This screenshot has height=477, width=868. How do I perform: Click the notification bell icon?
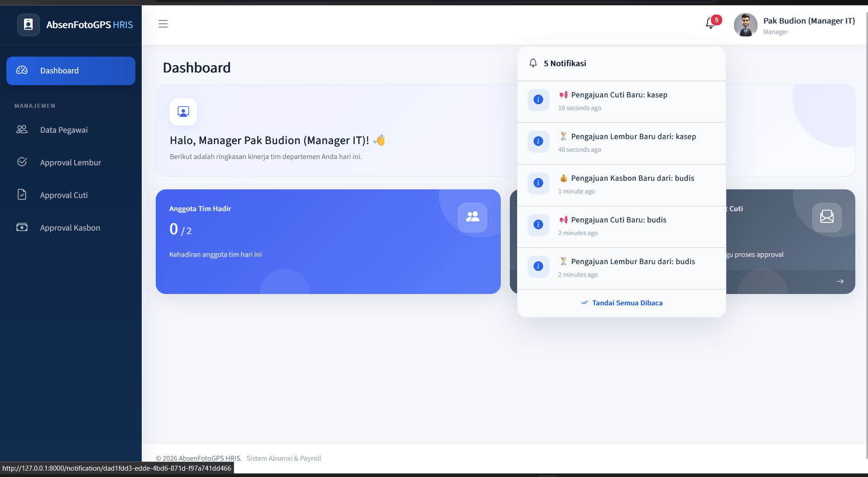coord(710,23)
